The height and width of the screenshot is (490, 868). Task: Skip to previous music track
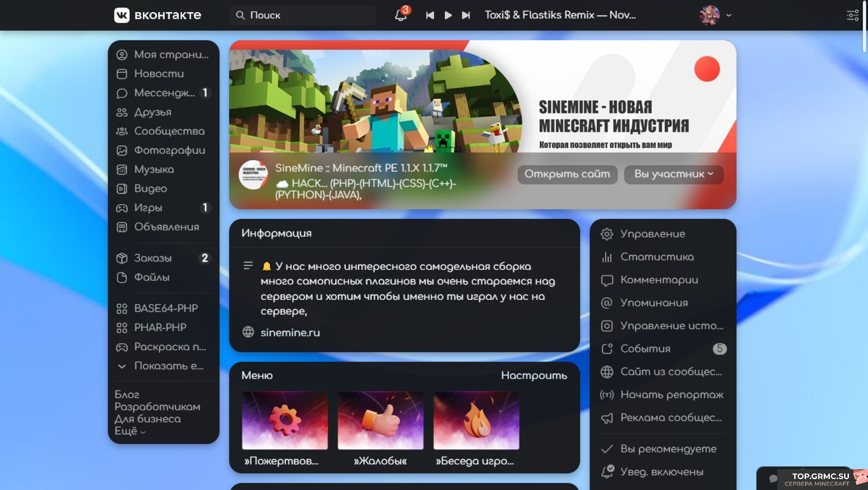click(x=430, y=15)
